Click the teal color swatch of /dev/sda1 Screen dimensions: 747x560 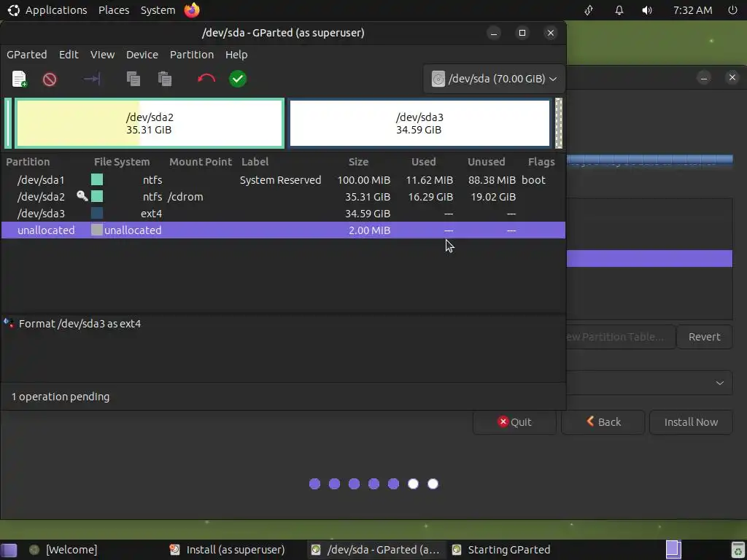[97, 179]
